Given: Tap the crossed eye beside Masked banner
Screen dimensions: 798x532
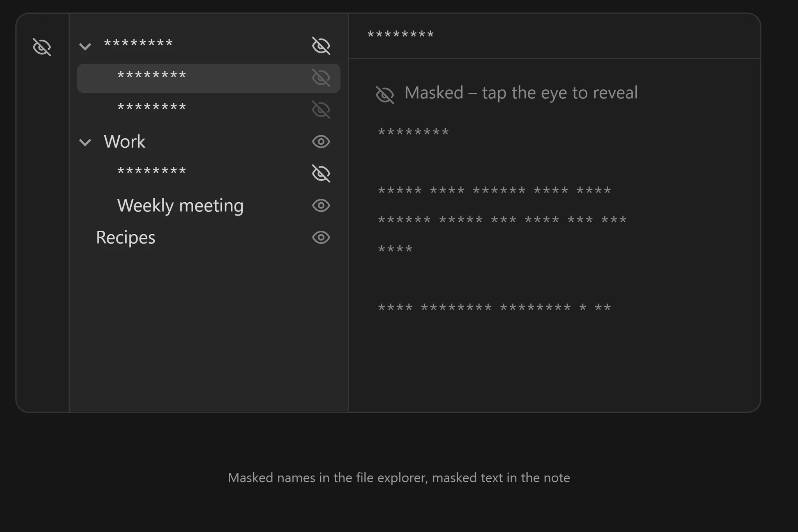Looking at the screenshot, I should click(x=385, y=95).
